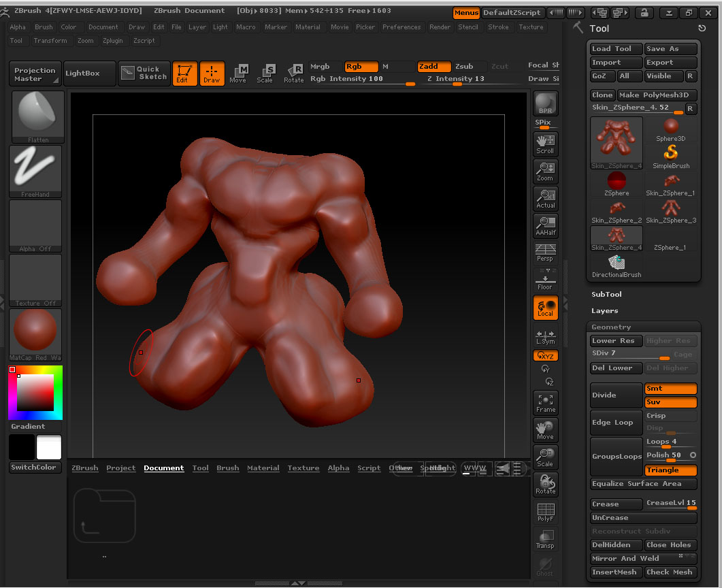This screenshot has width=722, height=588.
Task: Expand the SubTool section
Action: pyautogui.click(x=606, y=295)
